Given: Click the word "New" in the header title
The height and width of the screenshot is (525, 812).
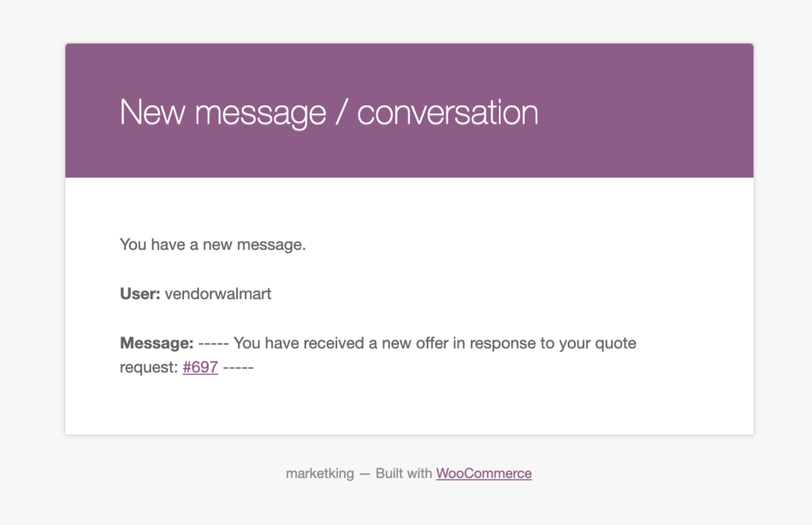Looking at the screenshot, I should [x=151, y=112].
